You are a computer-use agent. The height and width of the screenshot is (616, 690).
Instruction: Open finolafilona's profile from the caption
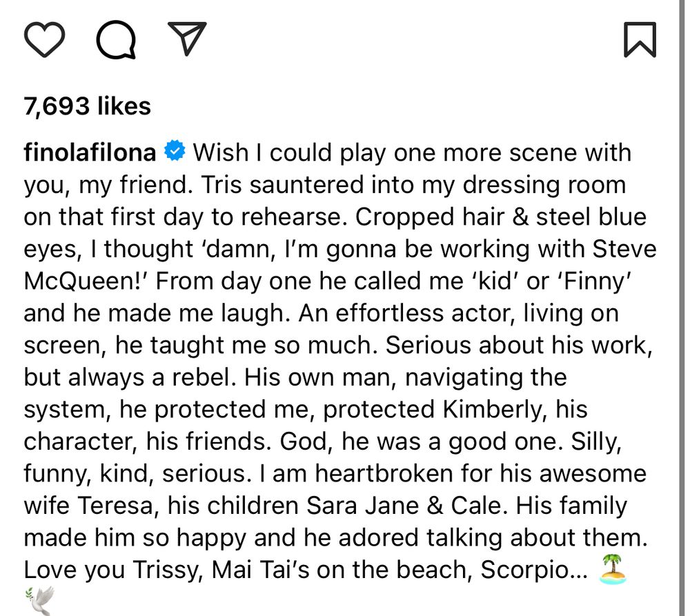(88, 152)
